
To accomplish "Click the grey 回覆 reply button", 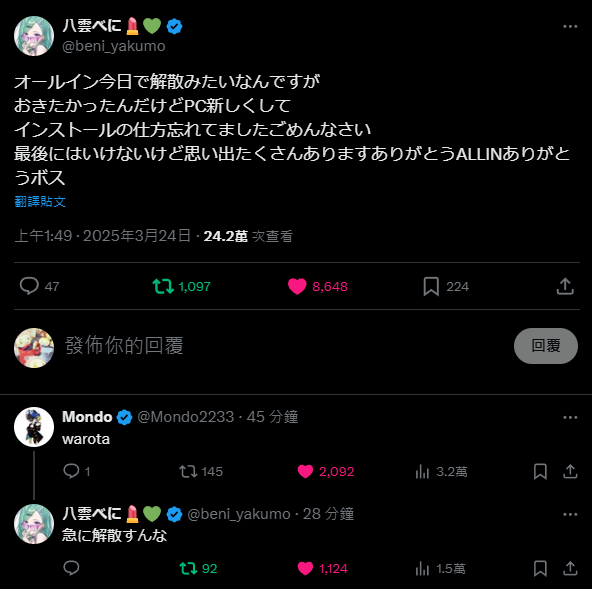I will [x=546, y=345].
